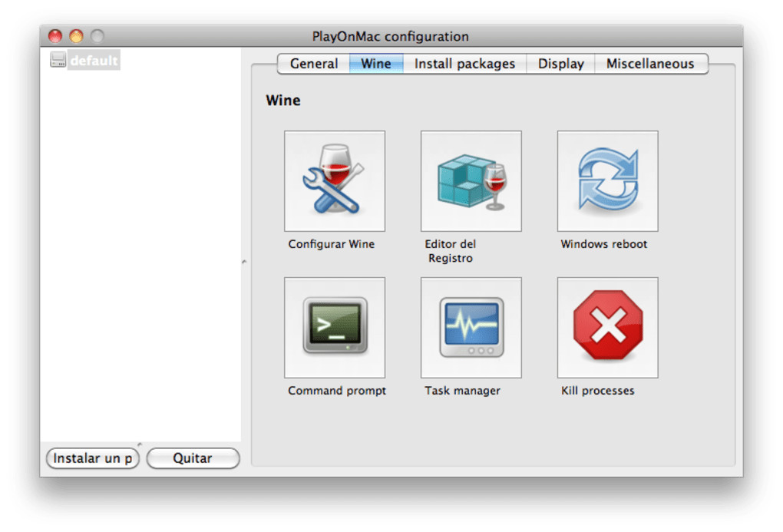Viewport: 783px width, 532px height.
Task: Open the Command prompt terminal icon
Action: pos(335,328)
